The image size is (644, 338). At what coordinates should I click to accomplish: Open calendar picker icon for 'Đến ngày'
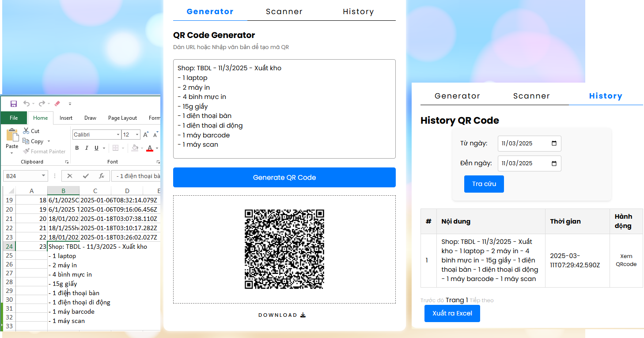point(554,163)
